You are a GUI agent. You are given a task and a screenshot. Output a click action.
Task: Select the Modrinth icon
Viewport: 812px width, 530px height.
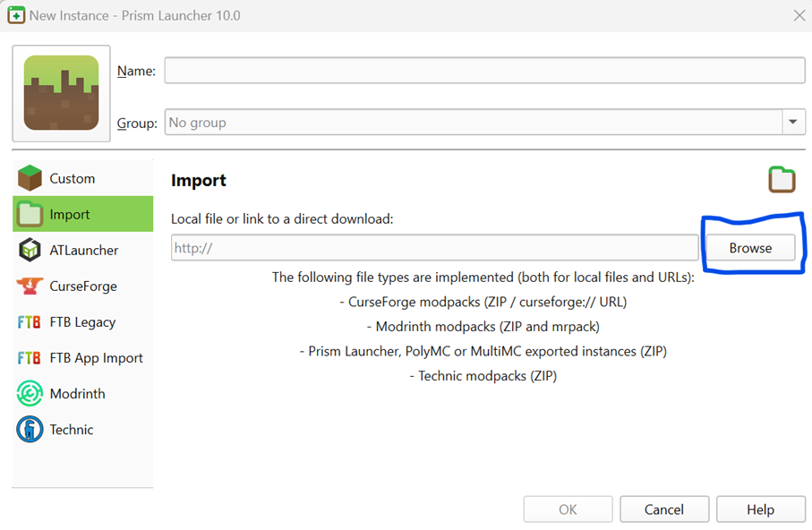tap(29, 393)
